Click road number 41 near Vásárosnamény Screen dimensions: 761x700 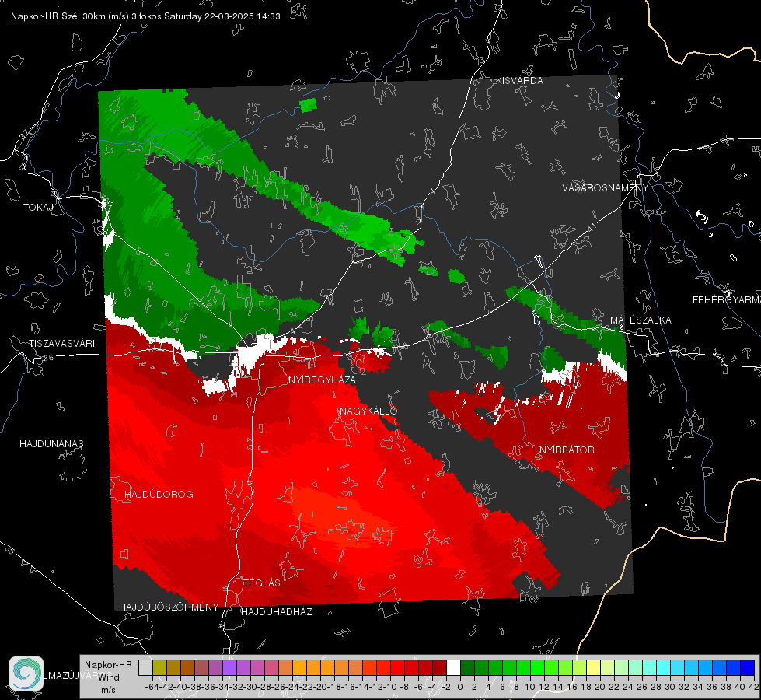(x=592, y=227)
